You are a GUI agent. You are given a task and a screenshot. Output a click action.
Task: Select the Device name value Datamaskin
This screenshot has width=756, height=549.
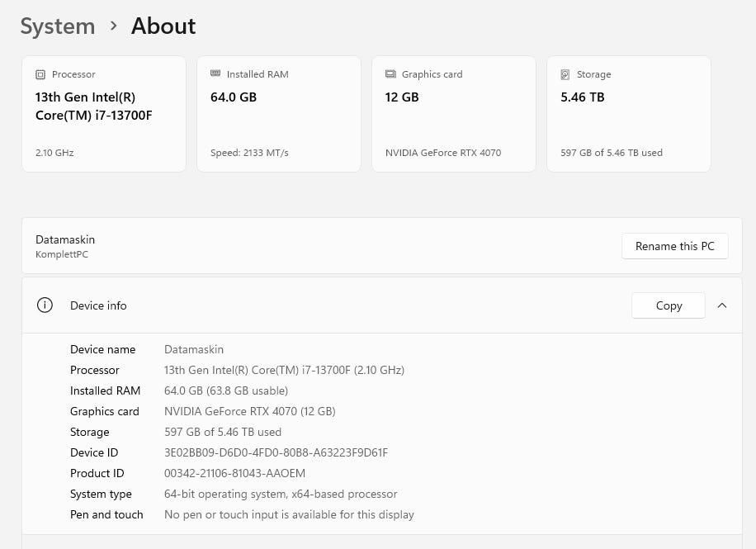pos(194,349)
